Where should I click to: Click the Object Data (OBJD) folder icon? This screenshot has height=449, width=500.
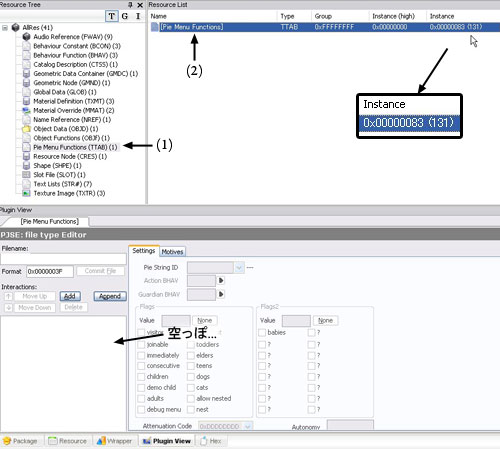tap(26, 129)
